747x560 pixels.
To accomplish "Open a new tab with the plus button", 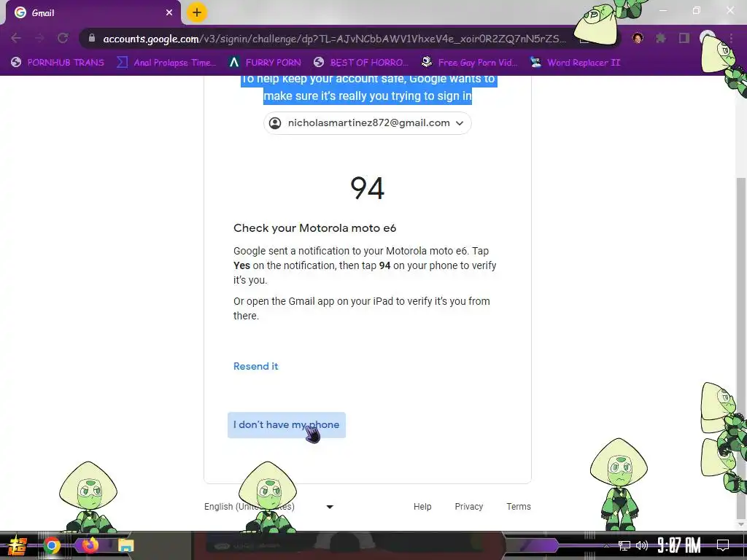I will (197, 12).
